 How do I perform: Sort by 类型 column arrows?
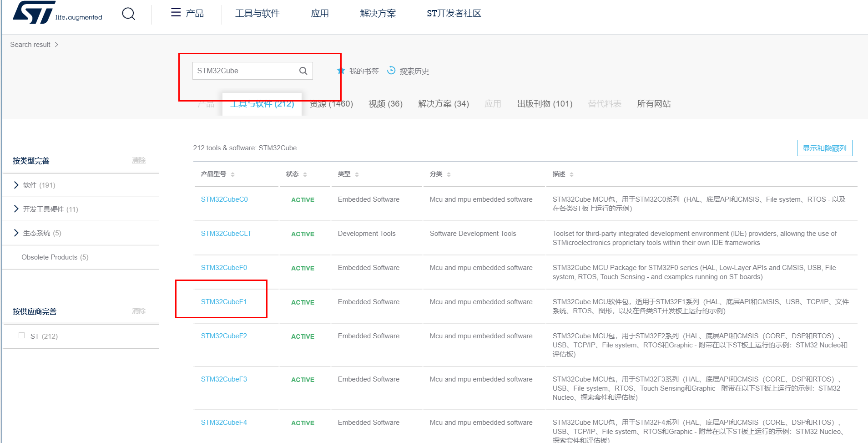click(x=357, y=174)
